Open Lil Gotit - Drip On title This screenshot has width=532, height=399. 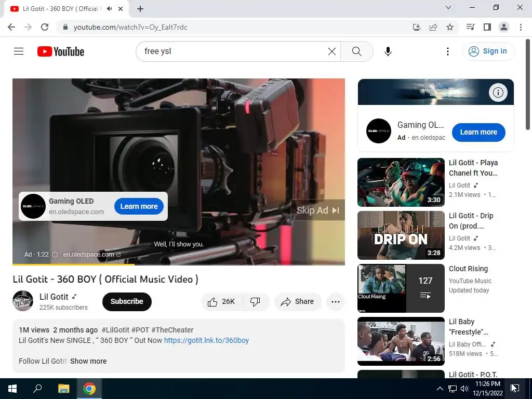pyautogui.click(x=471, y=220)
